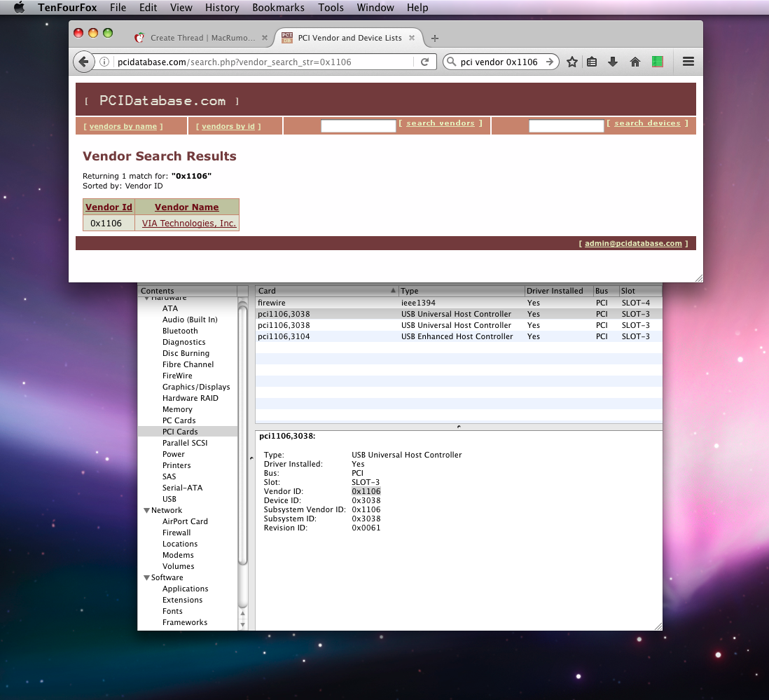Screen dimensions: 769x700
Task: Reload the current page
Action: tap(424, 62)
